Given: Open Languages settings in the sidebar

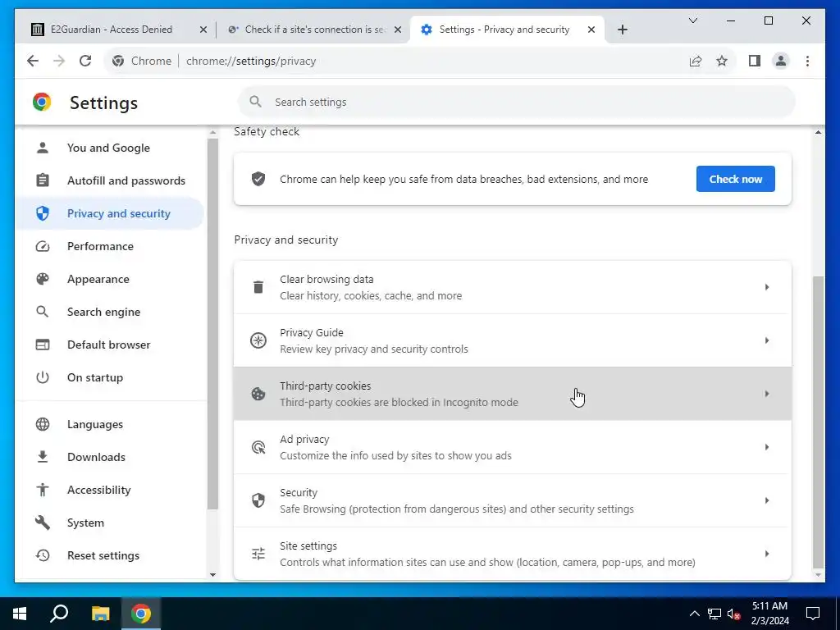Looking at the screenshot, I should click(x=109, y=424).
